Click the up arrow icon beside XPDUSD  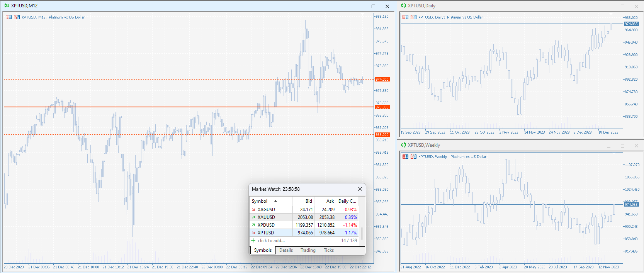click(253, 225)
